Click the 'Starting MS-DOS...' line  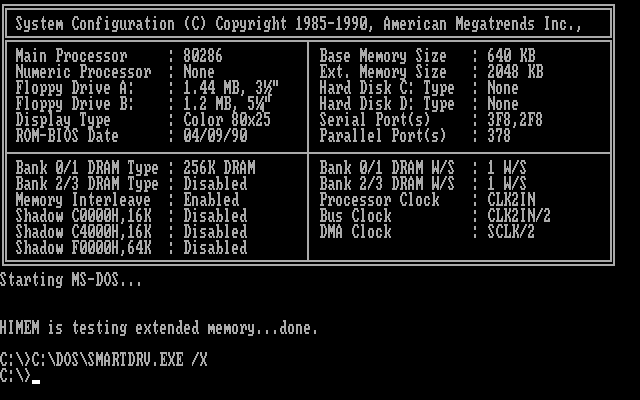click(x=71, y=280)
